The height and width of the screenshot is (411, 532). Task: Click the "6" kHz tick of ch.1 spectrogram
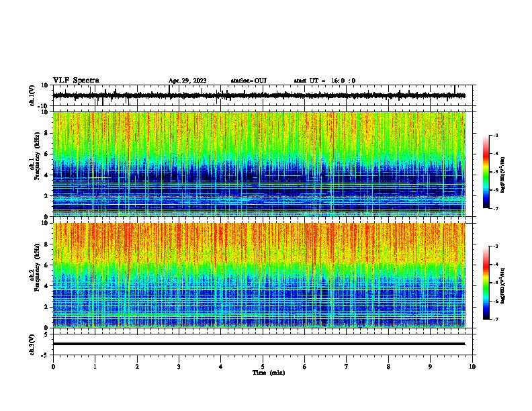pos(47,154)
